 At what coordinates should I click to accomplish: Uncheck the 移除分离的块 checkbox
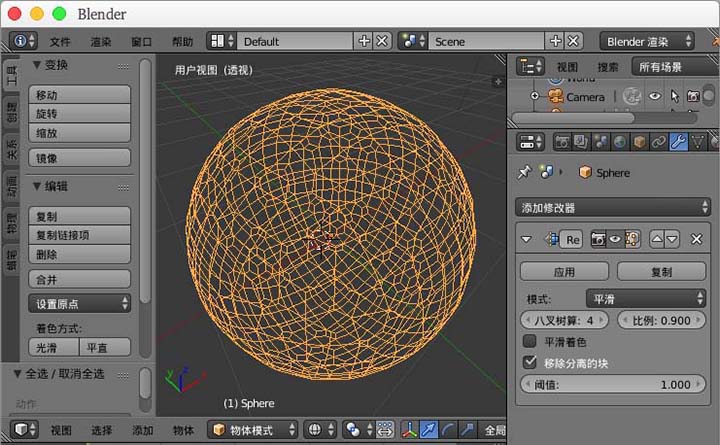coord(529,362)
